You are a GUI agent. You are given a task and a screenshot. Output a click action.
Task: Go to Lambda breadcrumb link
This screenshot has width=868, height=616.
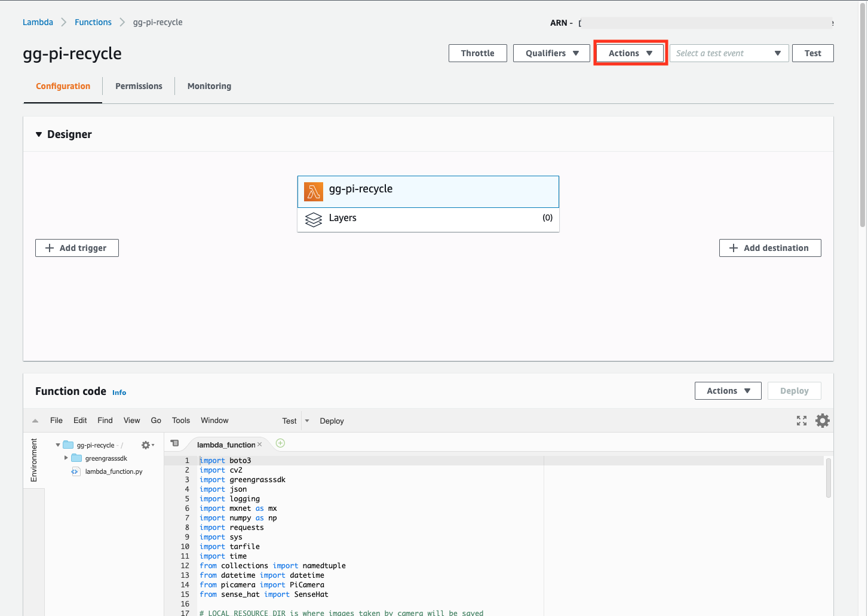(38, 22)
